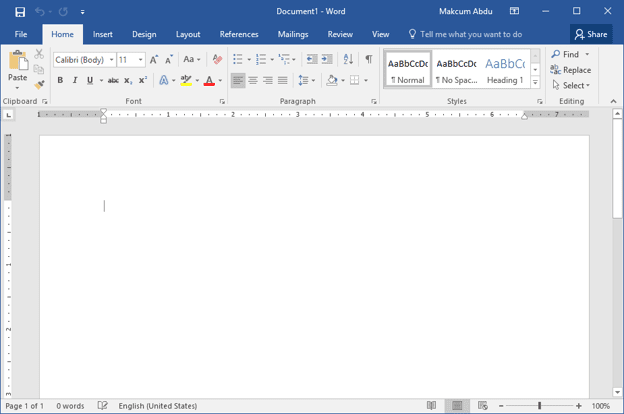This screenshot has width=624, height=414.
Task: Insert a bulleted list
Action: (238, 59)
